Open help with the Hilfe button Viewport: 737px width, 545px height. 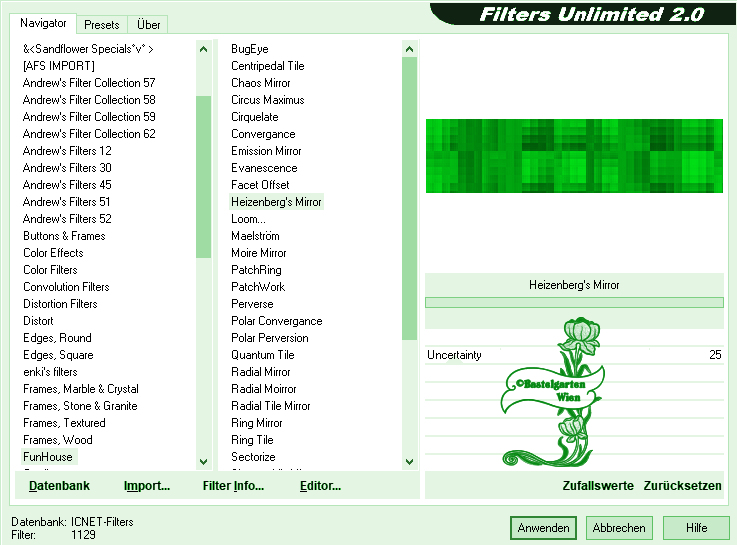click(x=696, y=528)
